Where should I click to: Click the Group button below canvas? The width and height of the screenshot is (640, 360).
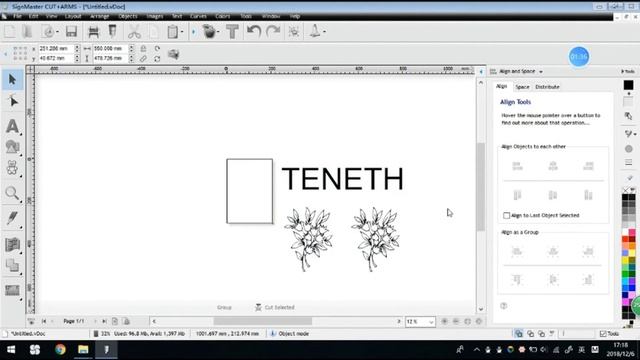pyautogui.click(x=224, y=307)
